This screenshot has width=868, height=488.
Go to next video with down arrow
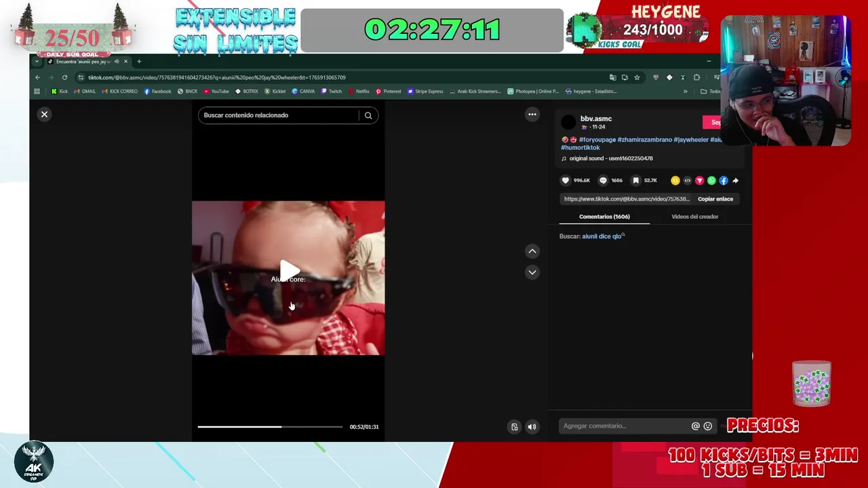coord(532,272)
